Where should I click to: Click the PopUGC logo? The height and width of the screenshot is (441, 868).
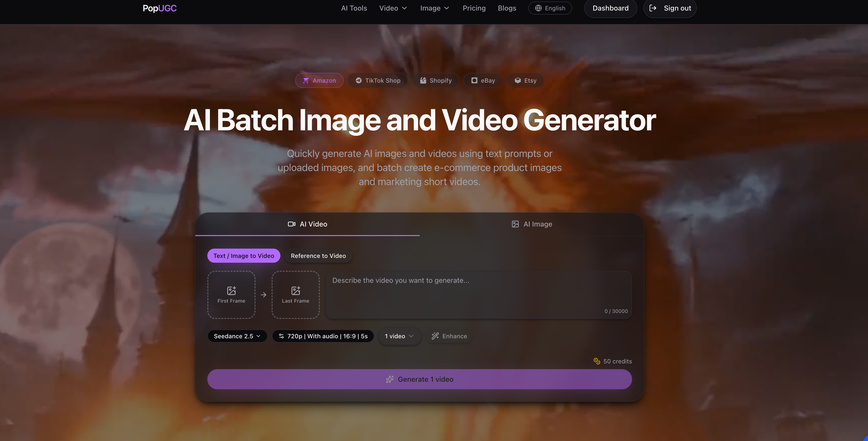159,8
